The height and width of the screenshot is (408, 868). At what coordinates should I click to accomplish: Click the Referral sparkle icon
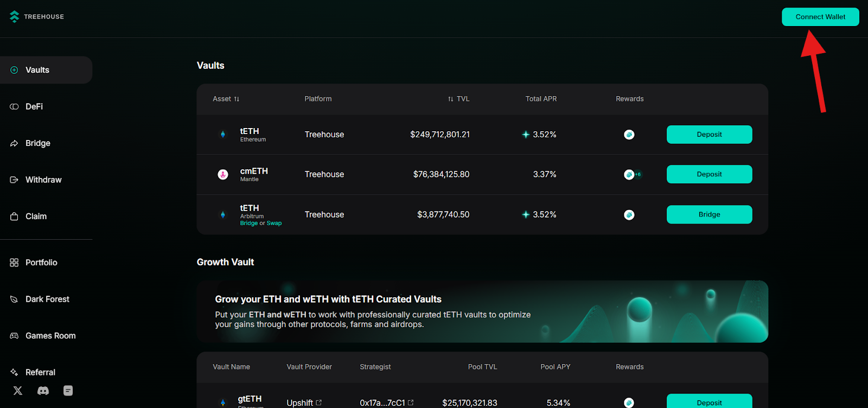(14, 372)
